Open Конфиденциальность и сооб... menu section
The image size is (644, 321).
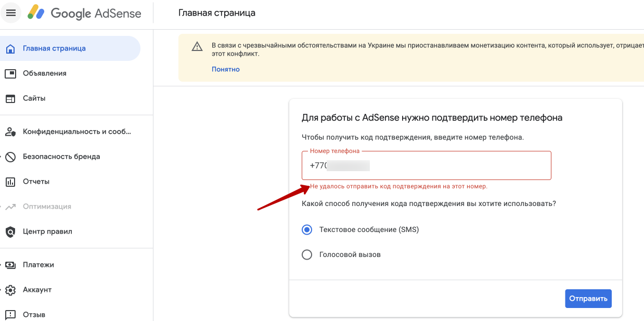click(x=76, y=132)
